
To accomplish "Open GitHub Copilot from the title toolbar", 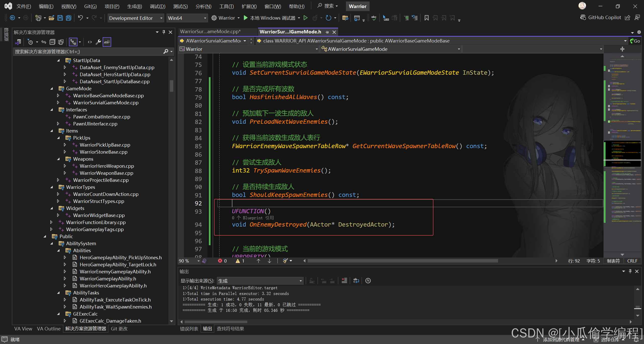I will (601, 17).
